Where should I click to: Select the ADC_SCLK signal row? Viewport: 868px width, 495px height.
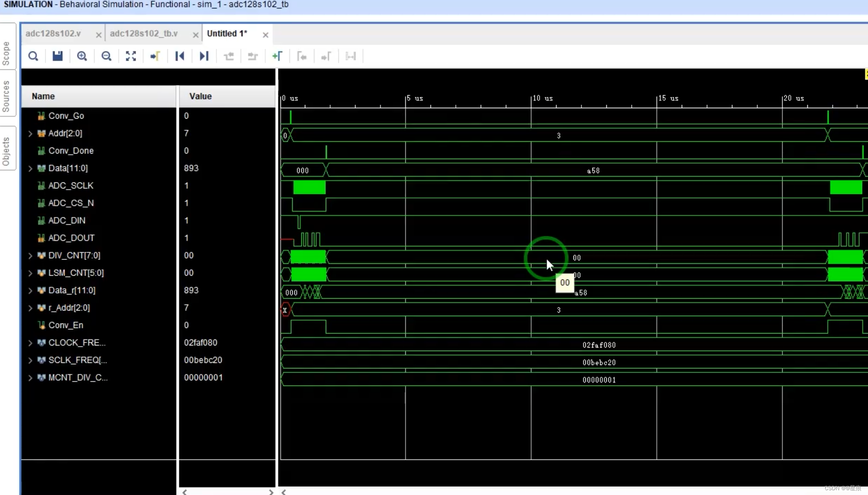(x=71, y=186)
